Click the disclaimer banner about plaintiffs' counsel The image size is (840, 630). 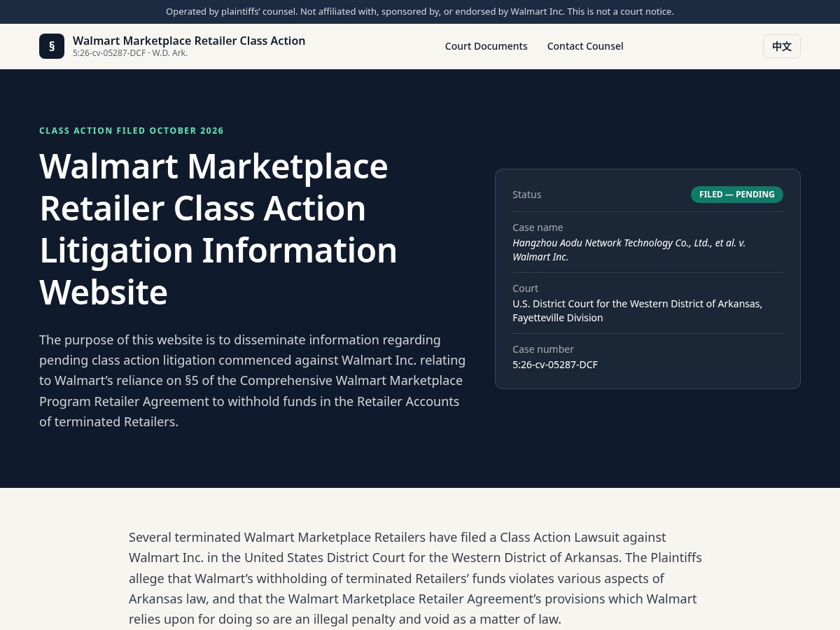[x=420, y=12]
